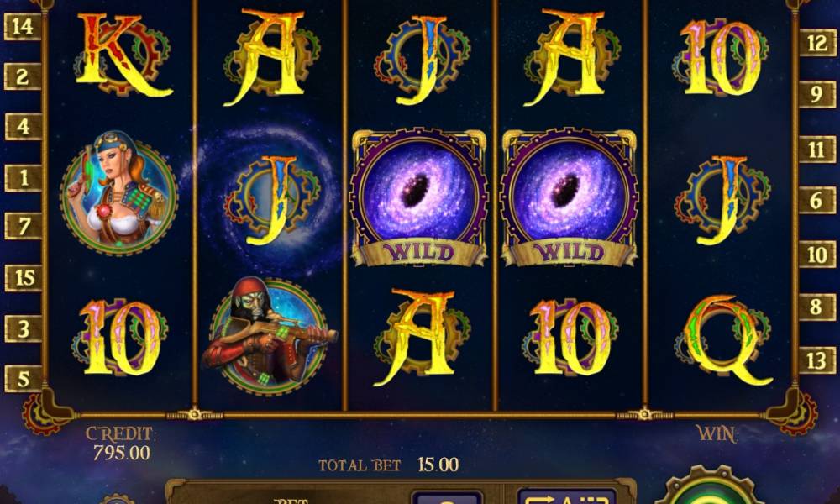The width and height of the screenshot is (840, 504).
Task: Click payline 13 marker
Action: click(x=817, y=360)
